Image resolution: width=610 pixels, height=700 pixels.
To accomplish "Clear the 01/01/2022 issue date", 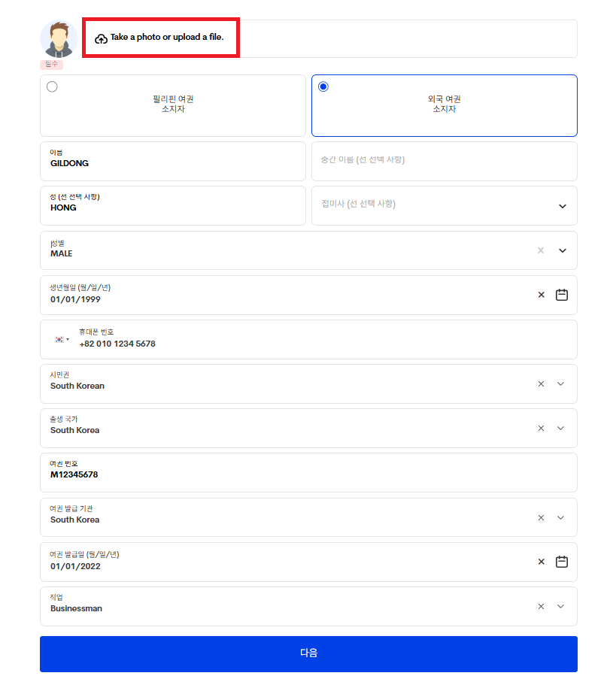I will (542, 562).
